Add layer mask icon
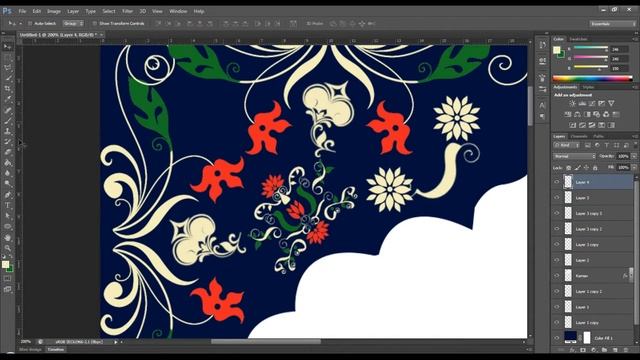 tap(583, 350)
